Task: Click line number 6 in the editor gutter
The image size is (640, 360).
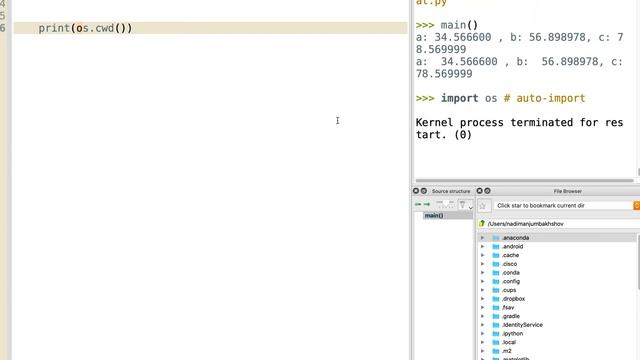Action: [x=3, y=28]
